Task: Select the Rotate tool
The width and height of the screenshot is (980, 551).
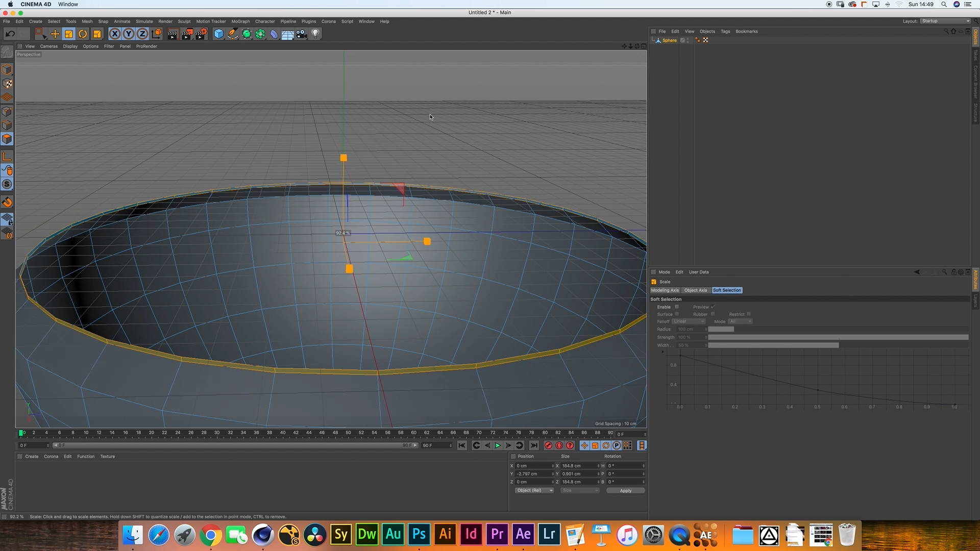Action: point(83,34)
